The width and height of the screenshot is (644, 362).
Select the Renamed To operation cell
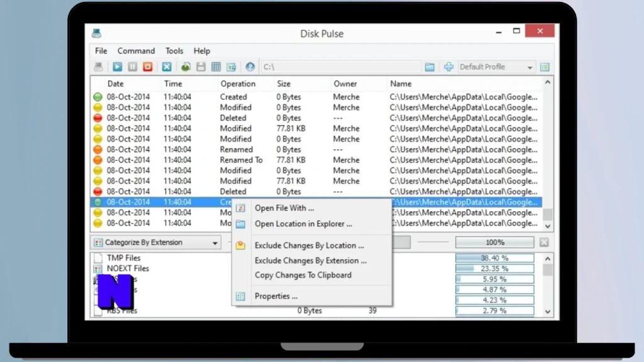241,160
